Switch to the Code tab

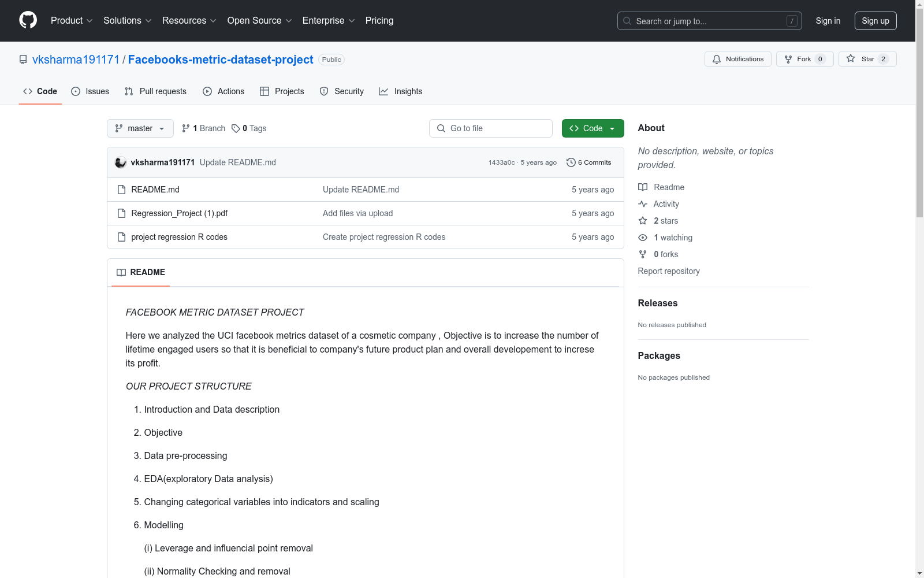click(40, 91)
